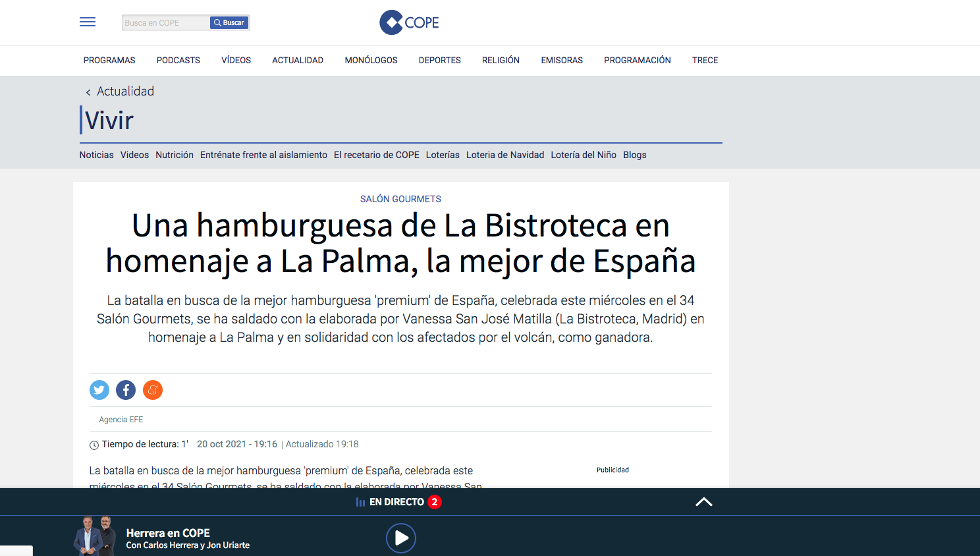Open El recetario de COPE

tap(377, 155)
